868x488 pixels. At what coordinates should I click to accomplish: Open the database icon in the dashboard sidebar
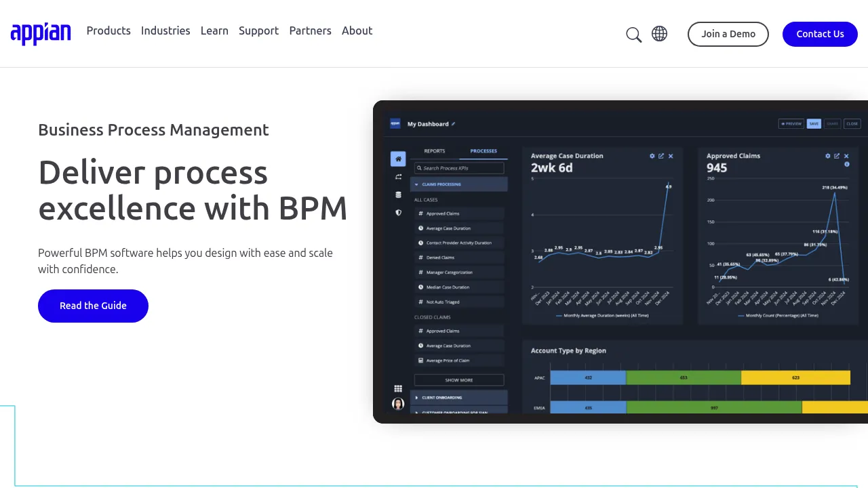[398, 195]
